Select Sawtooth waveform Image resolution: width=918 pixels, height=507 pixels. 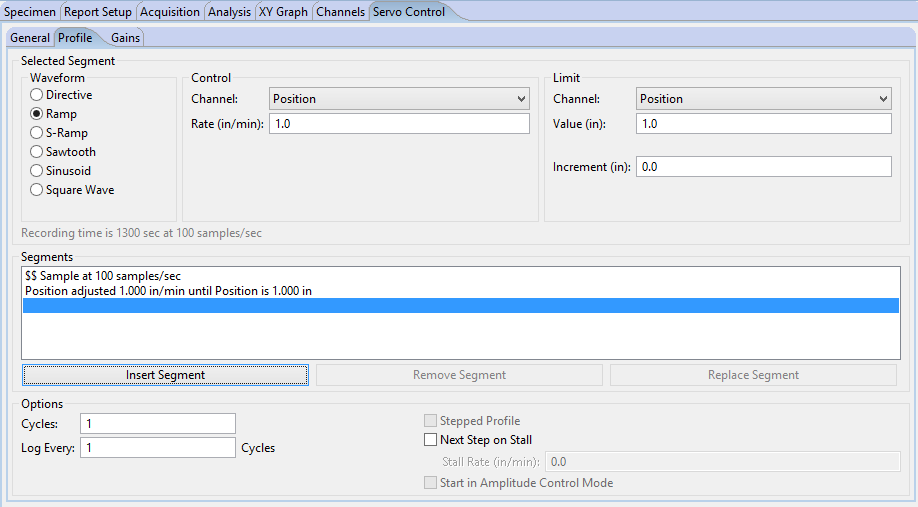tap(37, 152)
